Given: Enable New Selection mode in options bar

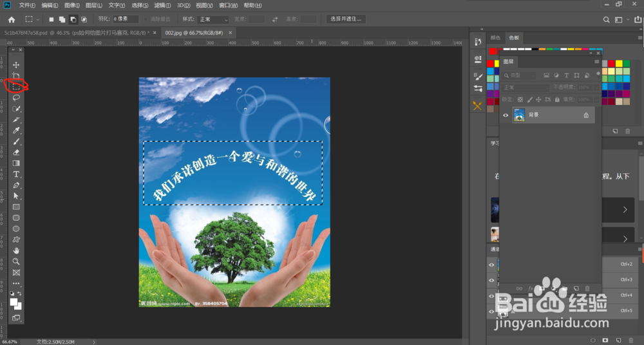Looking at the screenshot, I should pyautogui.click(x=52, y=19).
